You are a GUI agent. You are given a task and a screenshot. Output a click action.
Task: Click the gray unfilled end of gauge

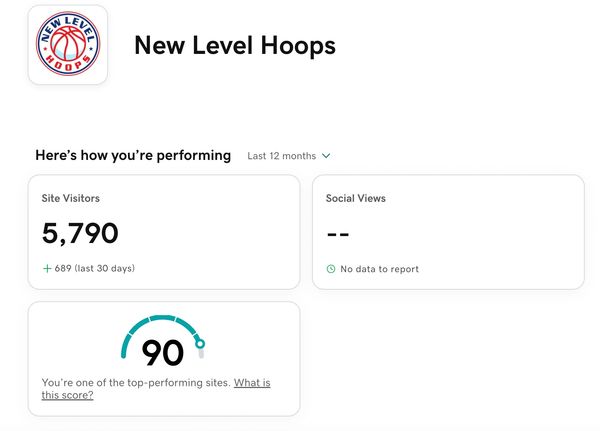tap(202, 354)
